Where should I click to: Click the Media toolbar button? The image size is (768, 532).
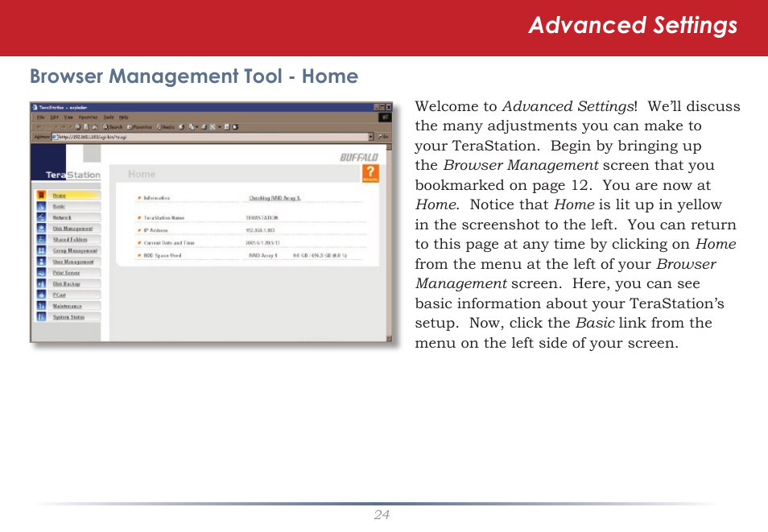tap(166, 127)
